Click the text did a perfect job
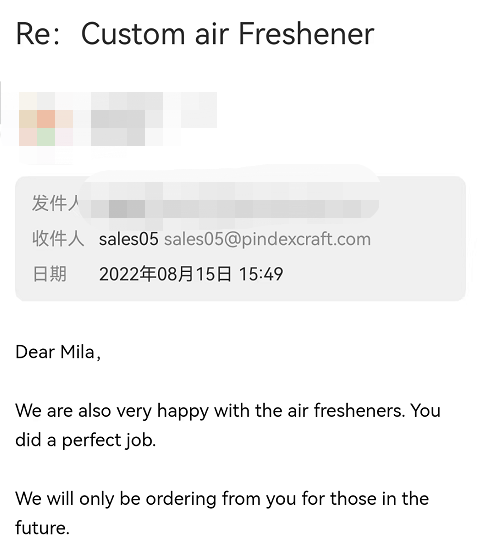478x555 pixels. tap(86, 440)
